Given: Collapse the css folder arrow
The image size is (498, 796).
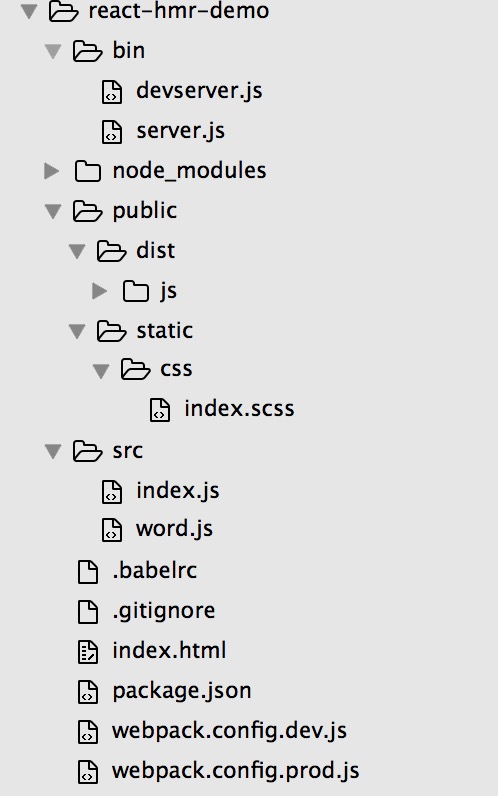Looking at the screenshot, I should (x=101, y=371).
